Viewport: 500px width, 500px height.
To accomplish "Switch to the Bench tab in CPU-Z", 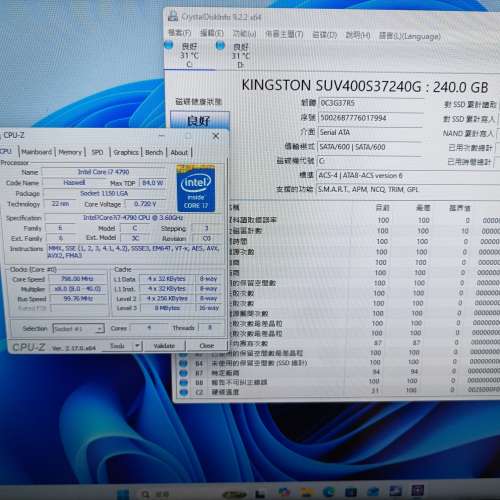I will pos(154,152).
